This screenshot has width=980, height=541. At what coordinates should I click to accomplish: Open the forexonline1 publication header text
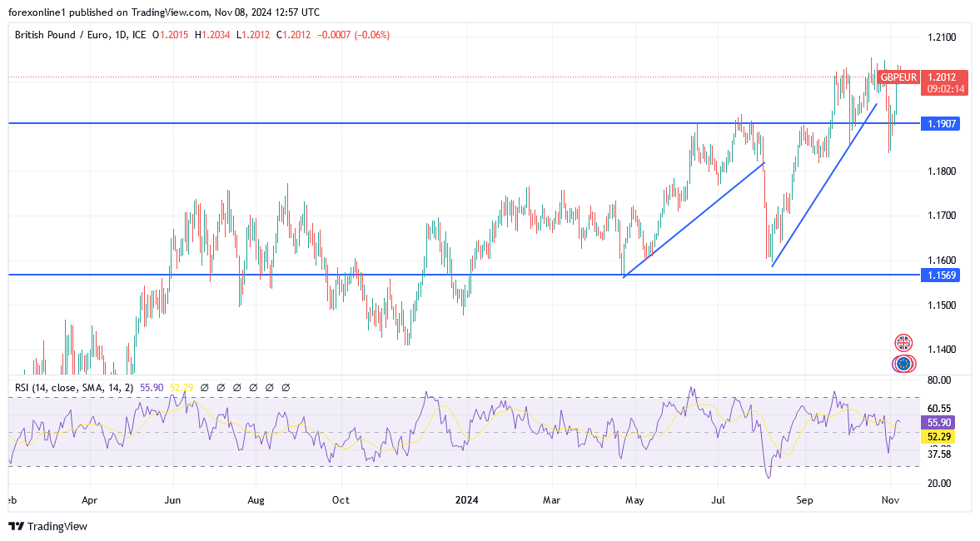click(164, 12)
